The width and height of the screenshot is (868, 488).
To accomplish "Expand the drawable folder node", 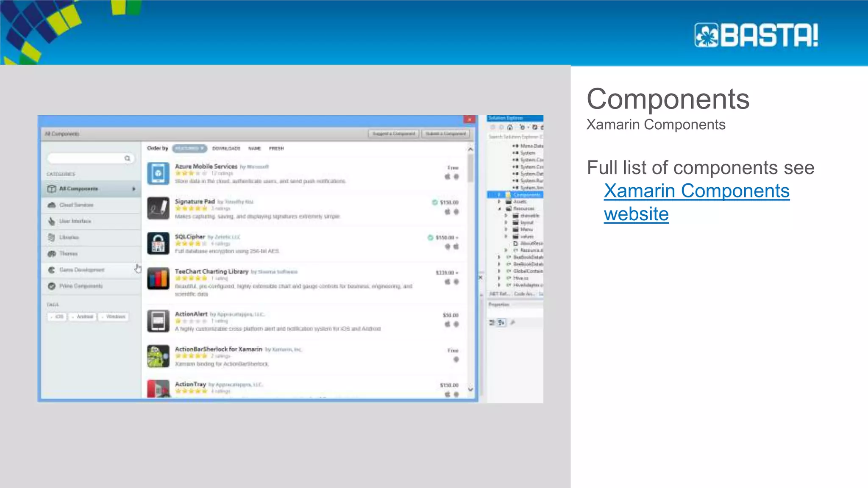I will [x=506, y=216].
